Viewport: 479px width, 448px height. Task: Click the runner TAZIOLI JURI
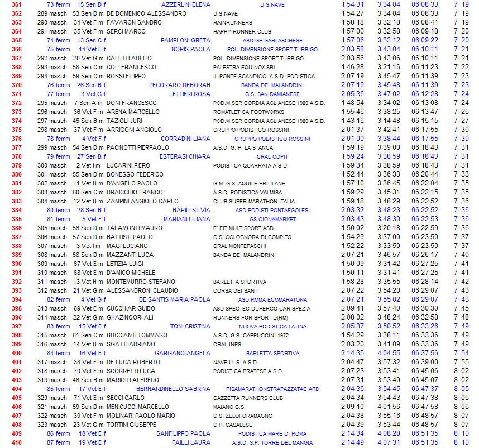(x=124, y=121)
